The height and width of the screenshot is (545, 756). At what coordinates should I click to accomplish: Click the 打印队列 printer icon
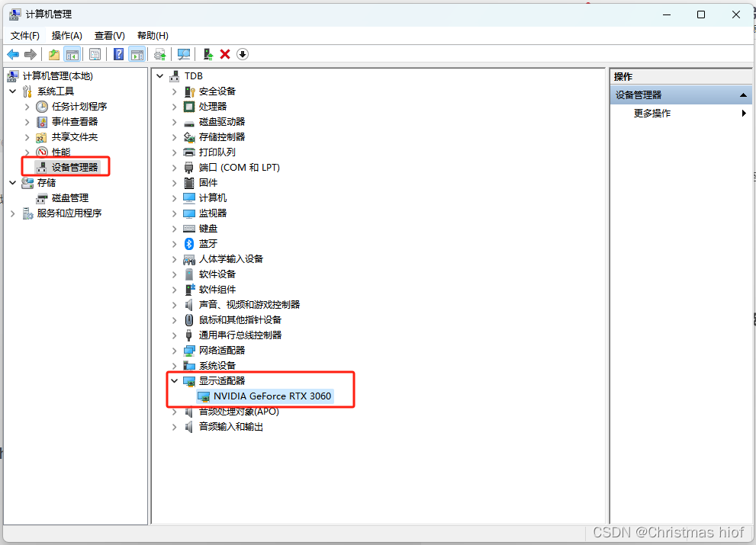189,152
